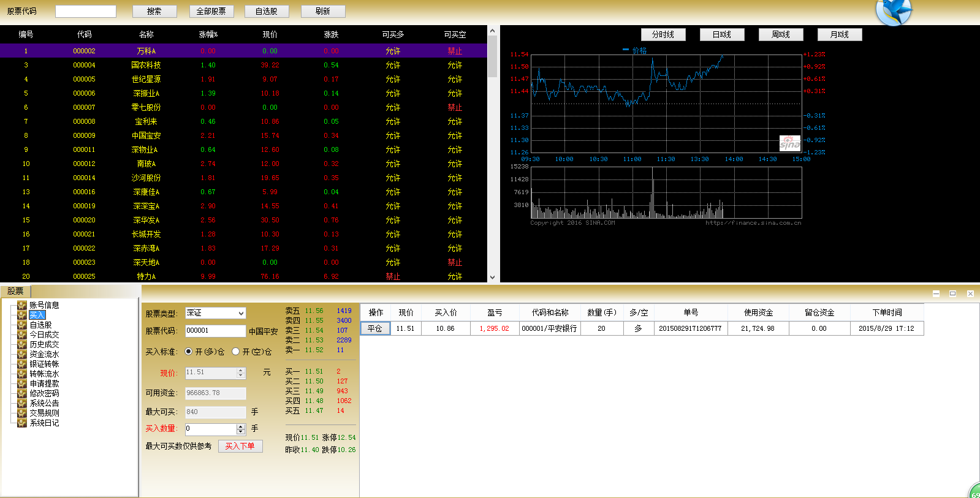Switch chart to 日K线
980x498 pixels.
coord(722,35)
